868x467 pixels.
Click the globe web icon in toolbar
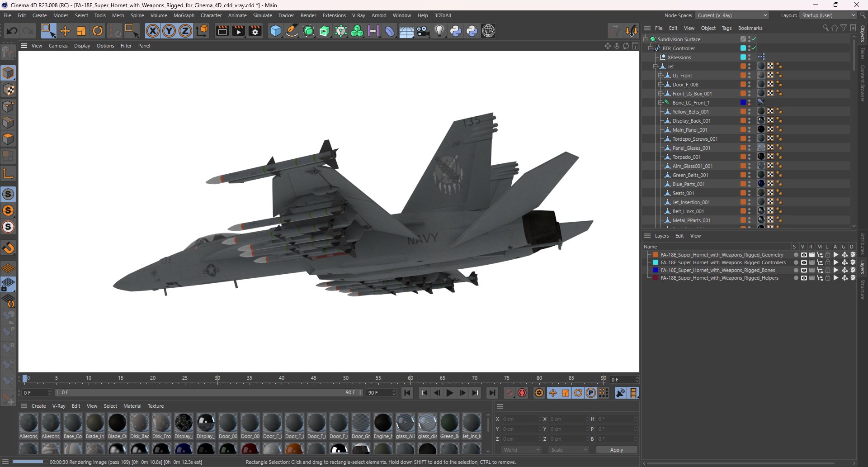tap(489, 31)
